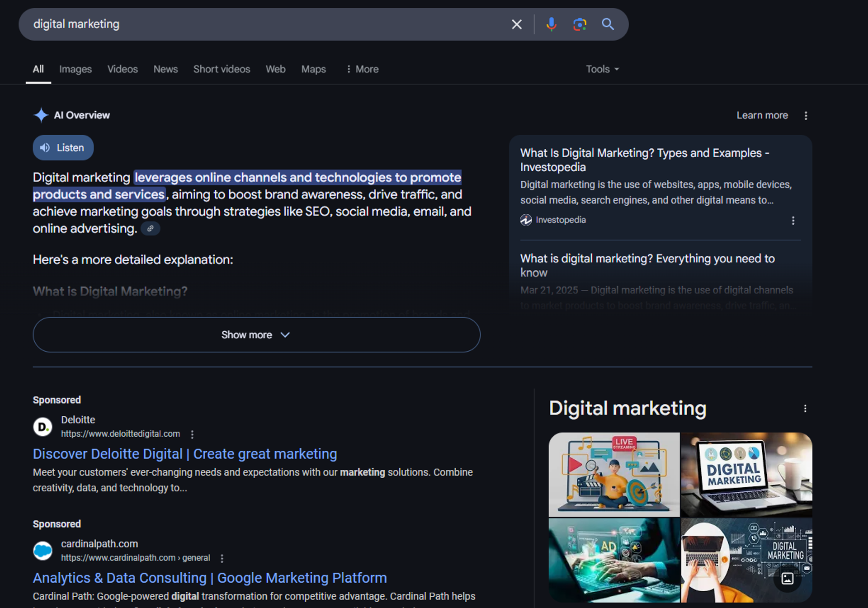Image resolution: width=868 pixels, height=608 pixels.
Task: Open AI Overview three-dot options menu
Action: [x=806, y=116]
